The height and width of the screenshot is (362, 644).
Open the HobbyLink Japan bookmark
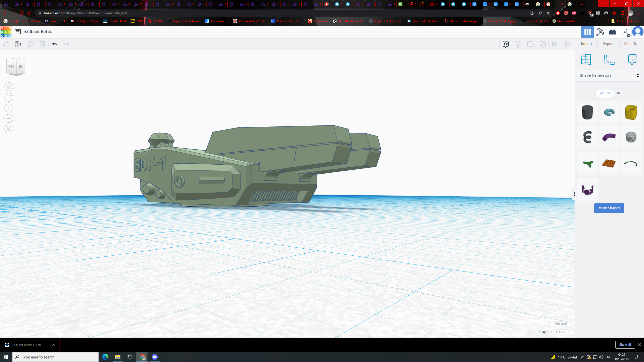pyautogui.click(x=85, y=21)
